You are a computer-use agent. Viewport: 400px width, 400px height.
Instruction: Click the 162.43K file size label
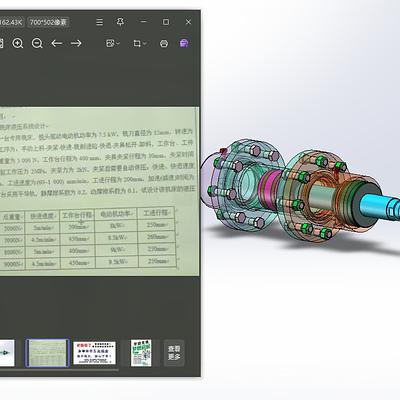(x=11, y=22)
